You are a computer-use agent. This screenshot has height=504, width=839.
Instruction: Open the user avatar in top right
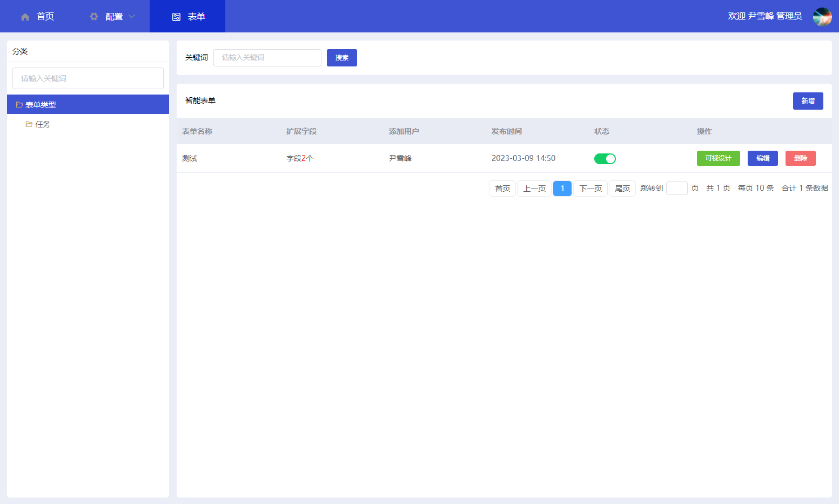[x=822, y=17]
